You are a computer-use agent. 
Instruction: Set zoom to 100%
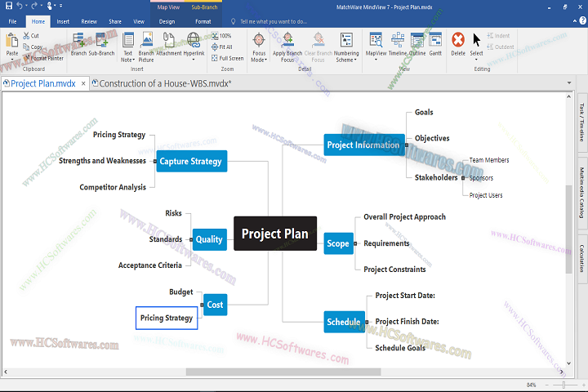click(221, 36)
